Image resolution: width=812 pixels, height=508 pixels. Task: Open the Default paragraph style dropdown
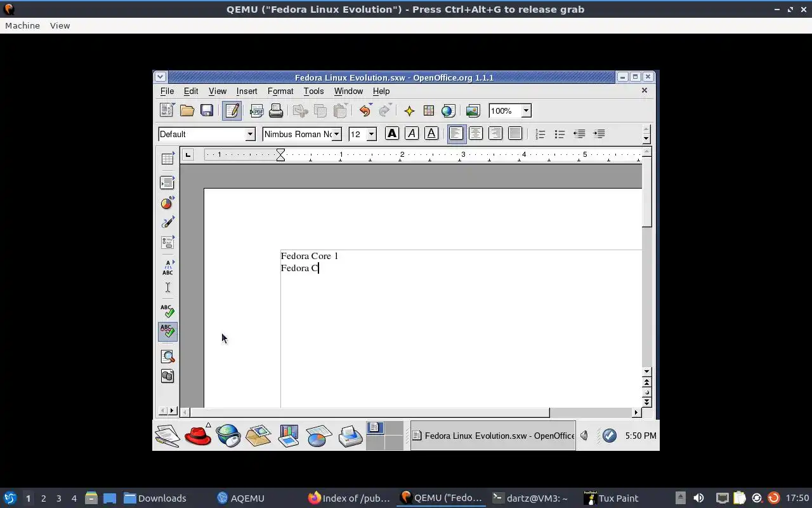coord(250,134)
